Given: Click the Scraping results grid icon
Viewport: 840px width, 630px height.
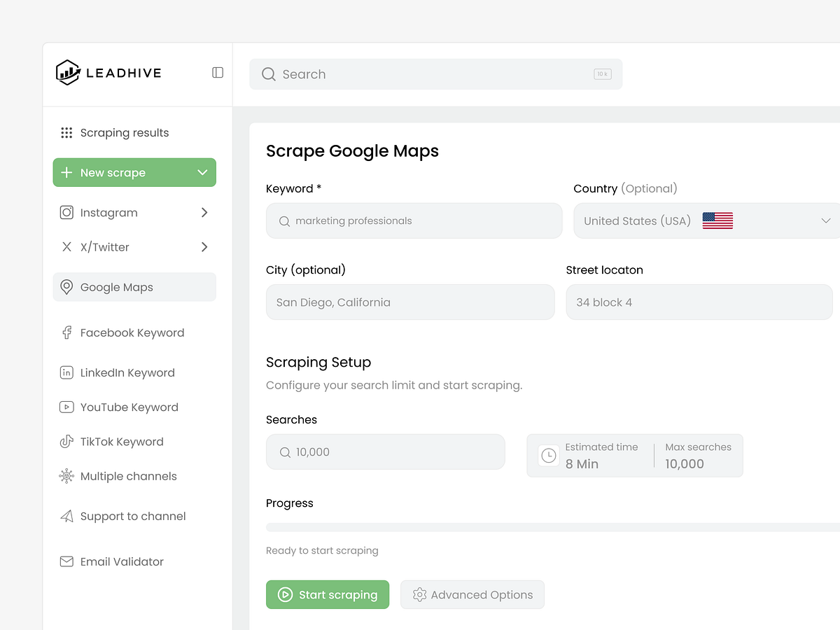Looking at the screenshot, I should pyautogui.click(x=66, y=133).
